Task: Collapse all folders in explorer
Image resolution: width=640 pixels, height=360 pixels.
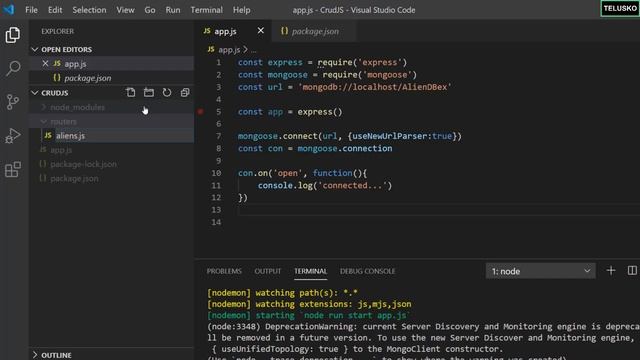Action: [185, 93]
